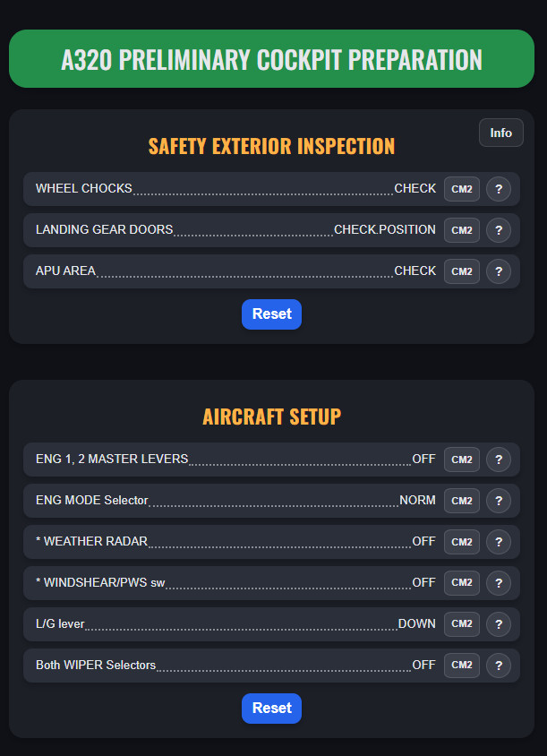The image size is (547, 756).
Task: Toggle CM2 on LANDING GEAR DOORS item
Action: 461,230
